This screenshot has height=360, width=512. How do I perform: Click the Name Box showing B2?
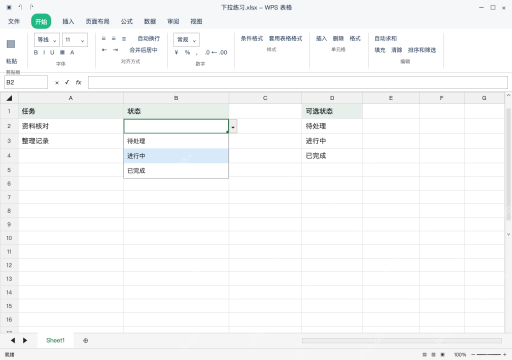26,82
